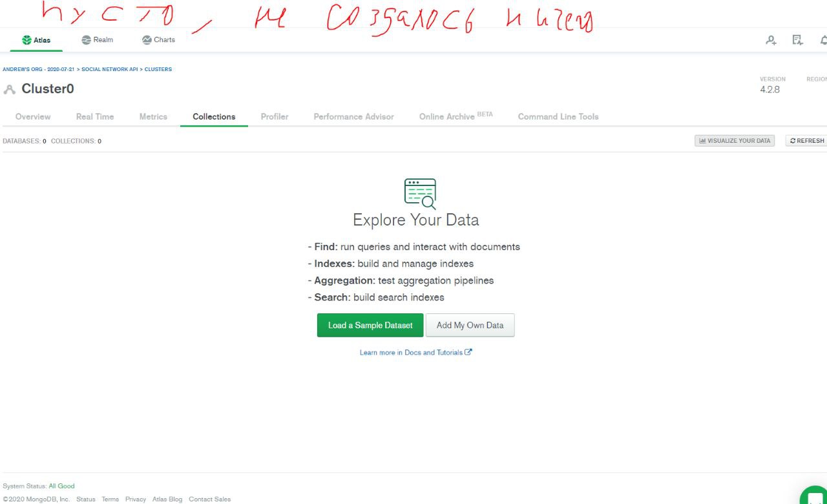Screen dimensions: 827x504
Task: Click the invite user icon
Action: pos(771,40)
